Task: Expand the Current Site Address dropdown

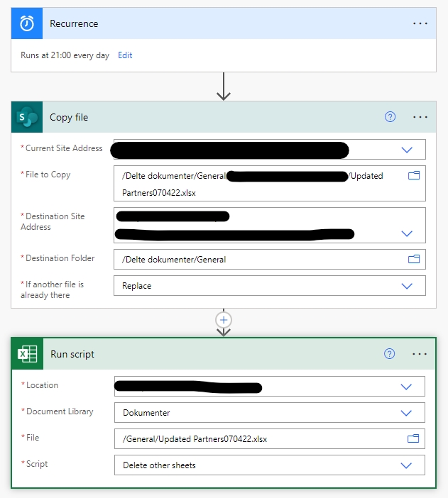Action: tap(407, 150)
